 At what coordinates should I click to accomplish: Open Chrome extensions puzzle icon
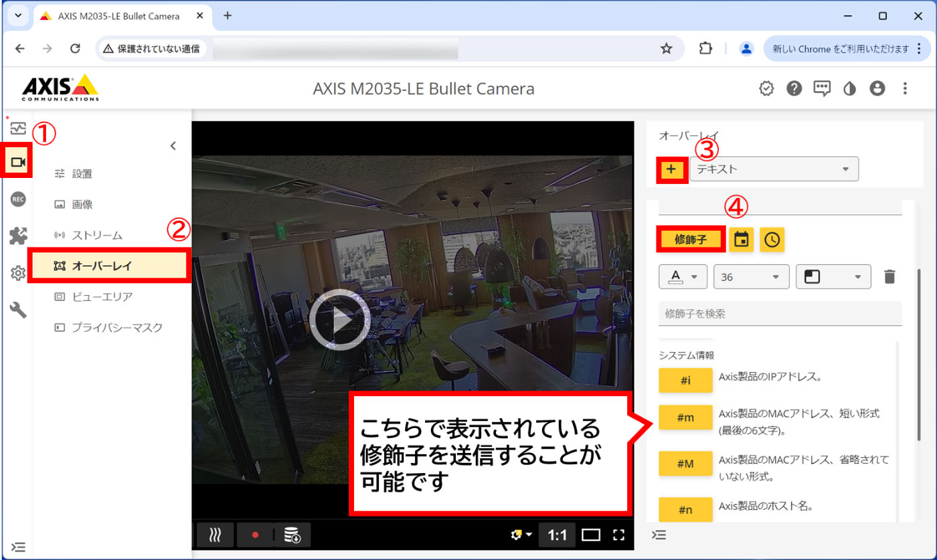(x=705, y=48)
